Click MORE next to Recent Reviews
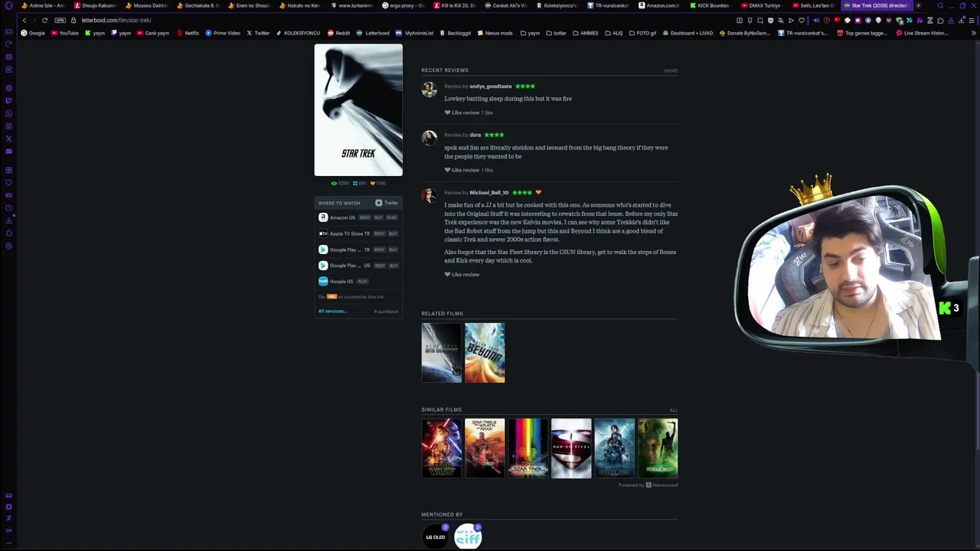The height and width of the screenshot is (551, 980). tap(671, 70)
